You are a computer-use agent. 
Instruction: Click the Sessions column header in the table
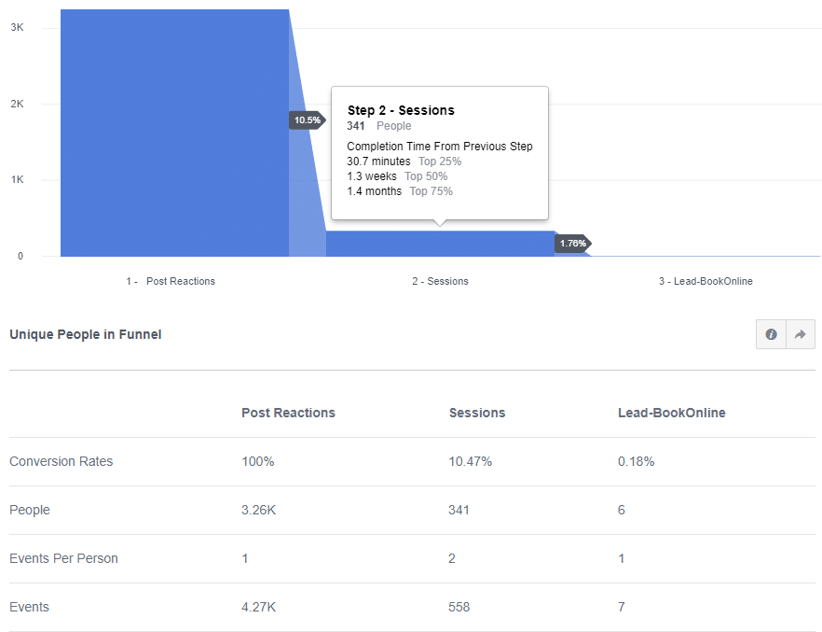pyautogui.click(x=477, y=413)
